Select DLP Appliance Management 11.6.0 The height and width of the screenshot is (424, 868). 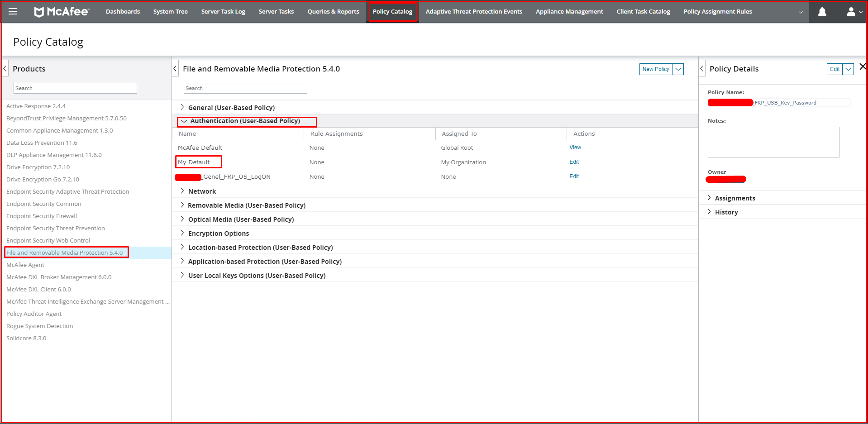tap(54, 155)
